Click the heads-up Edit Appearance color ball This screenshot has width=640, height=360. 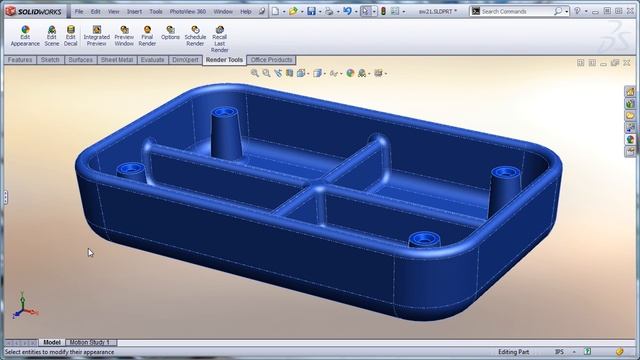point(350,73)
